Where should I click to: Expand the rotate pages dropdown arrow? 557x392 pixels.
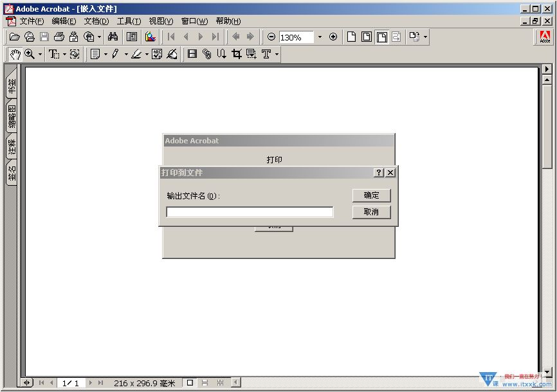click(425, 37)
